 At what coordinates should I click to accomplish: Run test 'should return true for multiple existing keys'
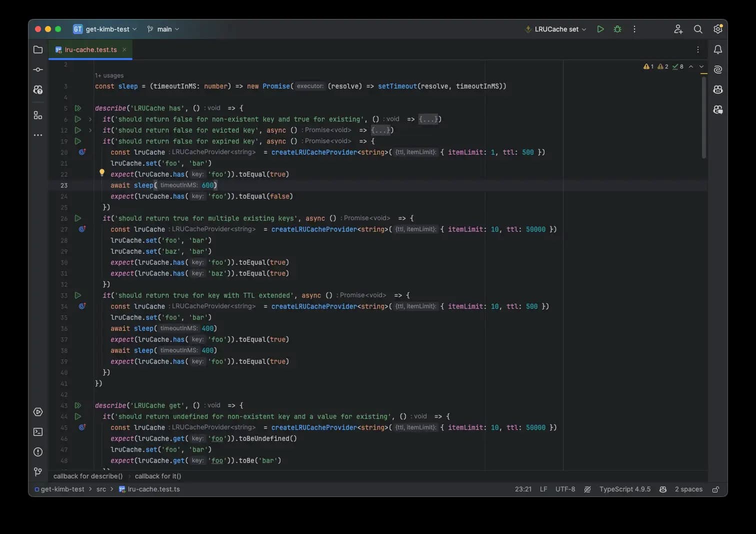click(78, 218)
